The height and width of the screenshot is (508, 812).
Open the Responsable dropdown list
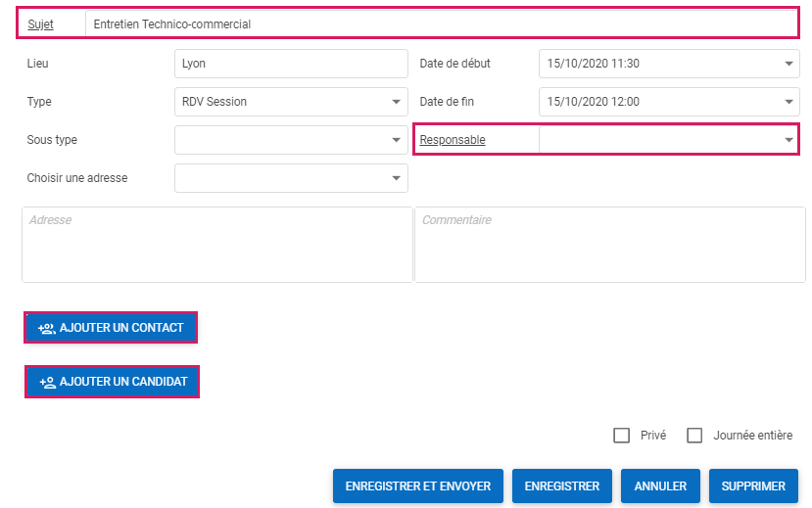788,140
